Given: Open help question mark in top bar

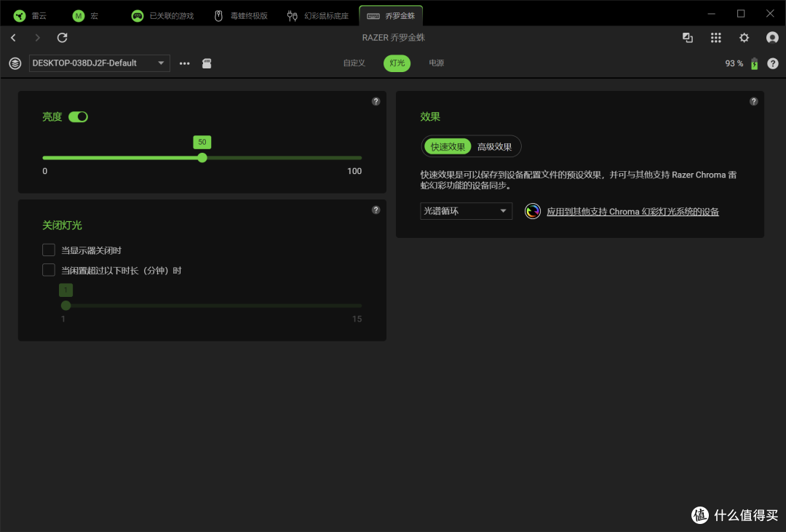Looking at the screenshot, I should point(773,63).
